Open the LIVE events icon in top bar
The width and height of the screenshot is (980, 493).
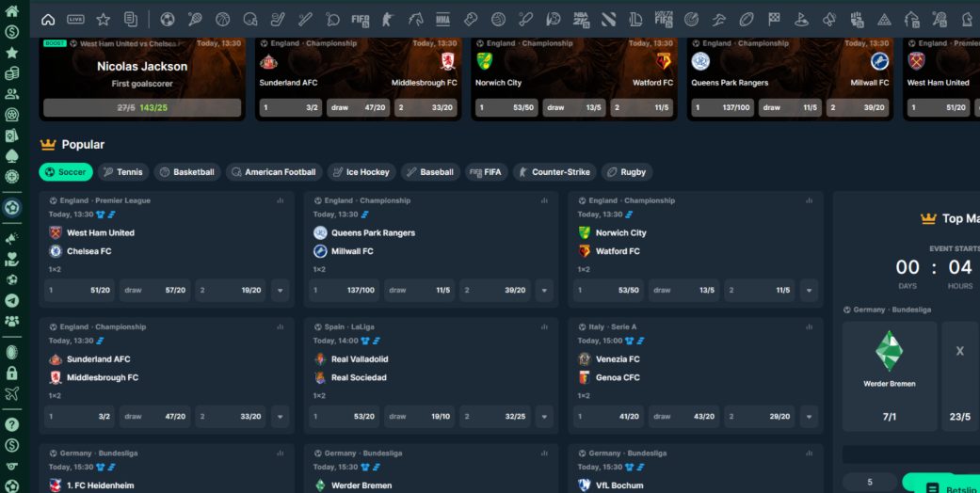coord(75,20)
